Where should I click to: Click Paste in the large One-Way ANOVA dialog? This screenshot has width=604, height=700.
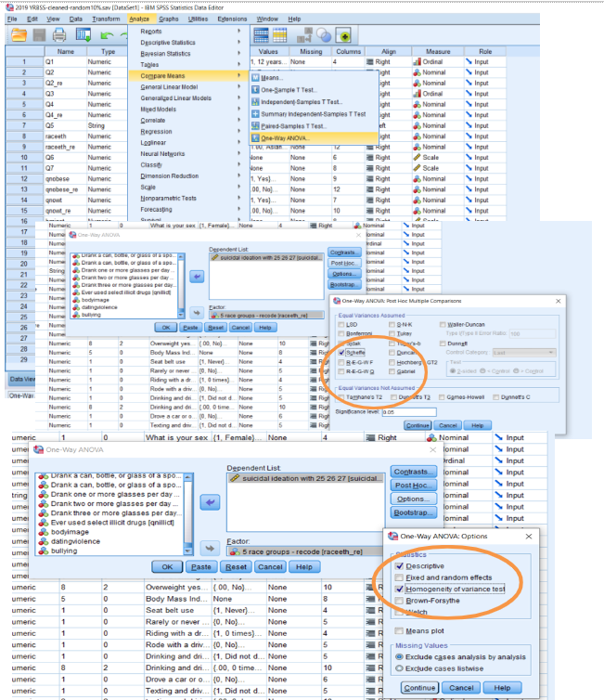click(201, 567)
